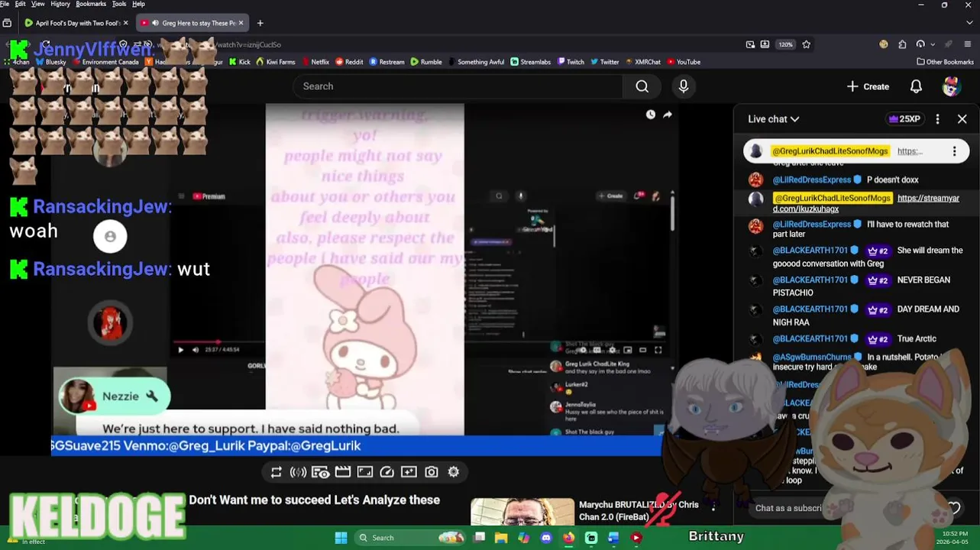
Task: Open the pinned message three-dot menu
Action: click(x=954, y=151)
